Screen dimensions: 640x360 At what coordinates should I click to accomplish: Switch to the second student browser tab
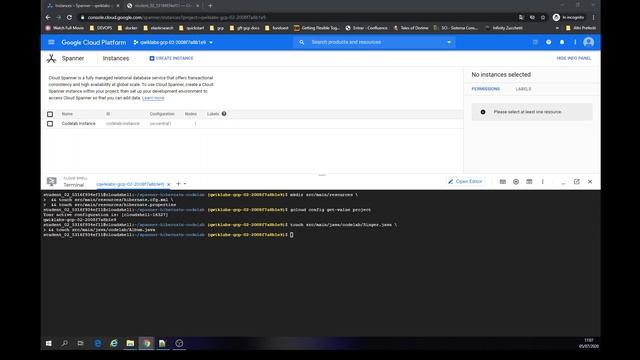tap(163, 6)
